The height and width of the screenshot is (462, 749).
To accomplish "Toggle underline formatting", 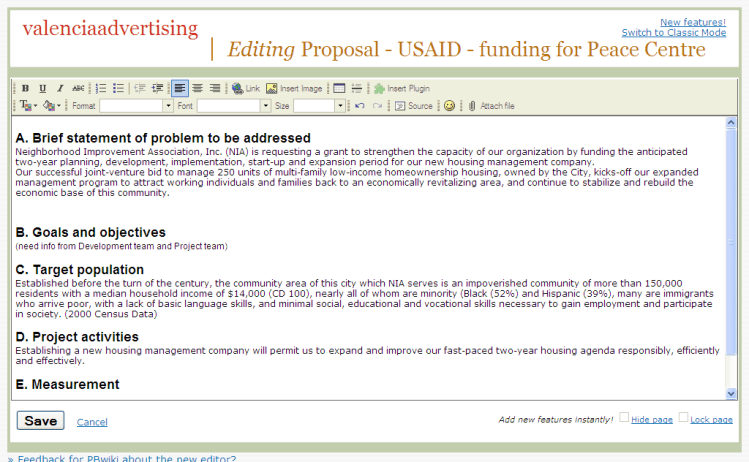I will (43, 88).
